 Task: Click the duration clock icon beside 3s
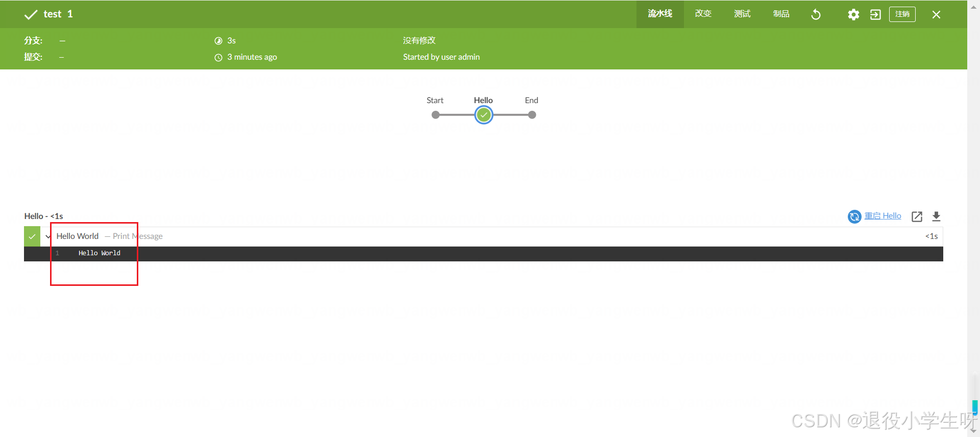(x=218, y=41)
